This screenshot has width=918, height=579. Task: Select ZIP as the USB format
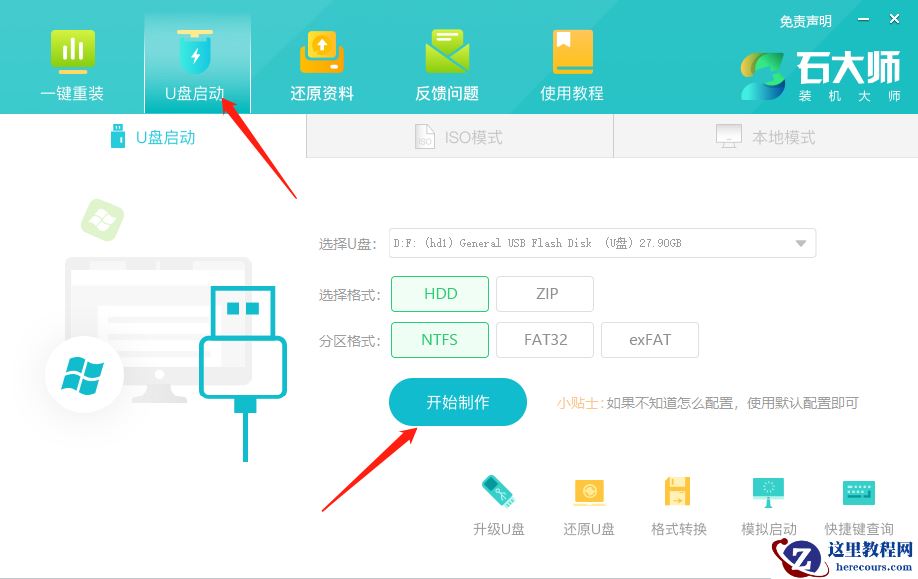coord(545,293)
